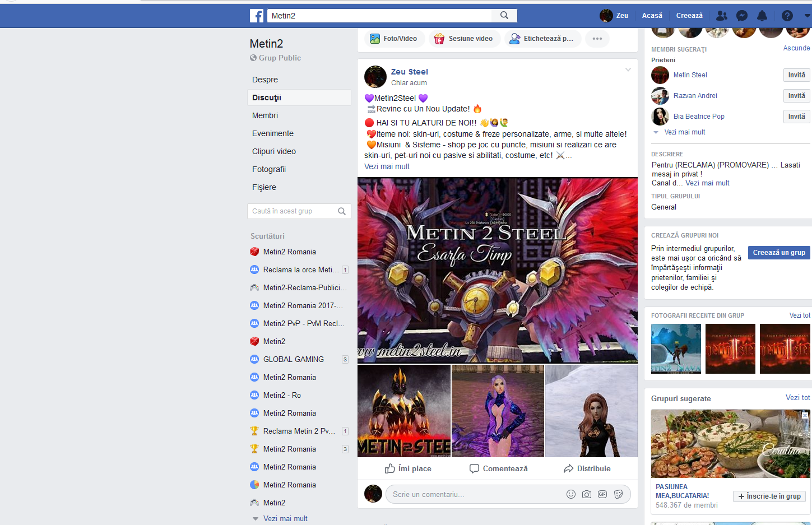Click the Metin2 Romania 2017 group icon
Viewport: 812px width, 525px height.
(x=254, y=305)
